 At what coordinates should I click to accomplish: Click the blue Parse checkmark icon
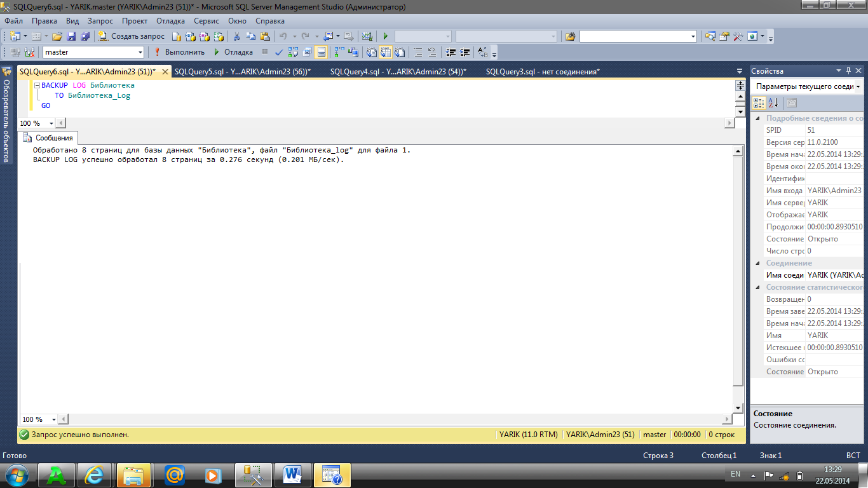click(x=279, y=52)
